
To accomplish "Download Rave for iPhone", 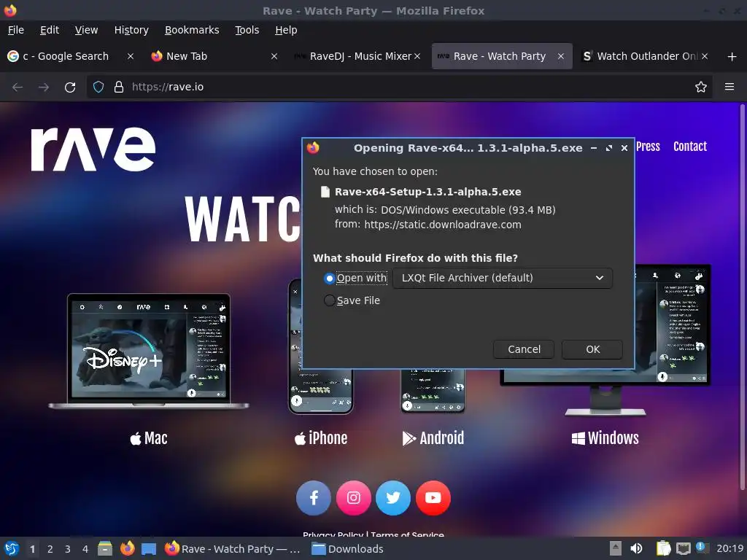I will tap(321, 438).
